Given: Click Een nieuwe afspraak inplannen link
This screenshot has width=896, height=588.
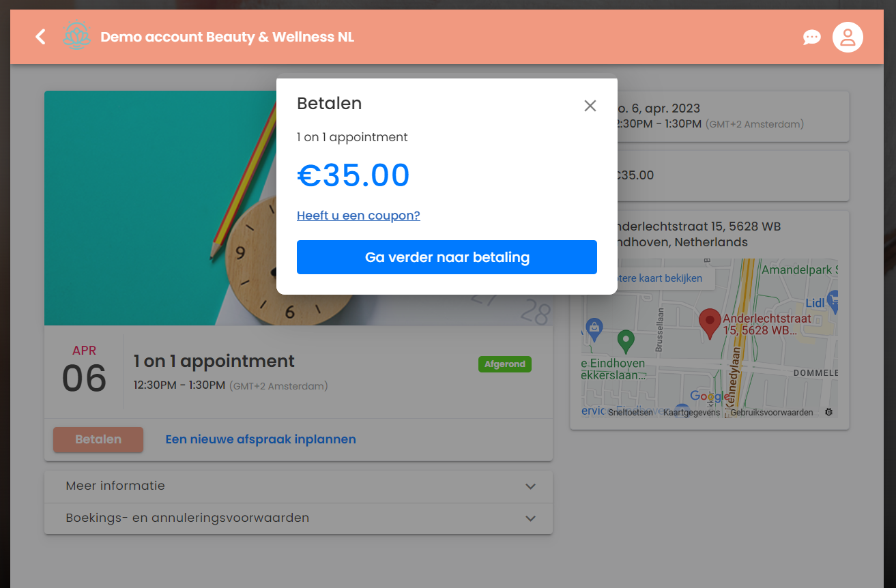Looking at the screenshot, I should click(261, 439).
